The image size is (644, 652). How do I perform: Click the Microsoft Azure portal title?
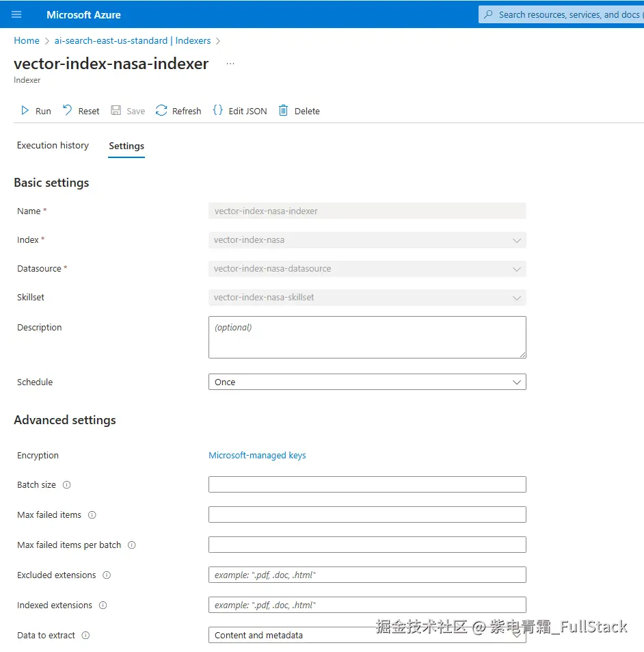[x=83, y=14]
